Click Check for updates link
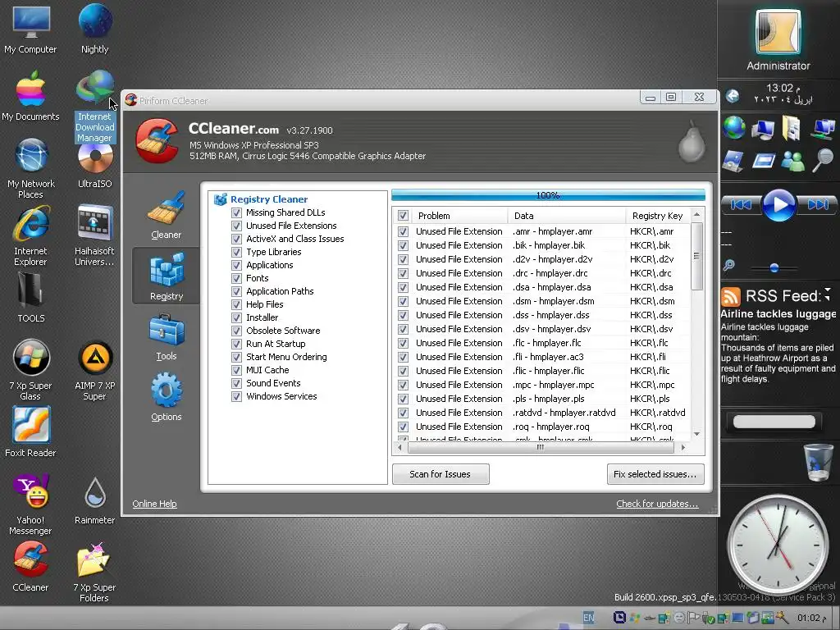Image resolution: width=840 pixels, height=630 pixels. pos(657,504)
